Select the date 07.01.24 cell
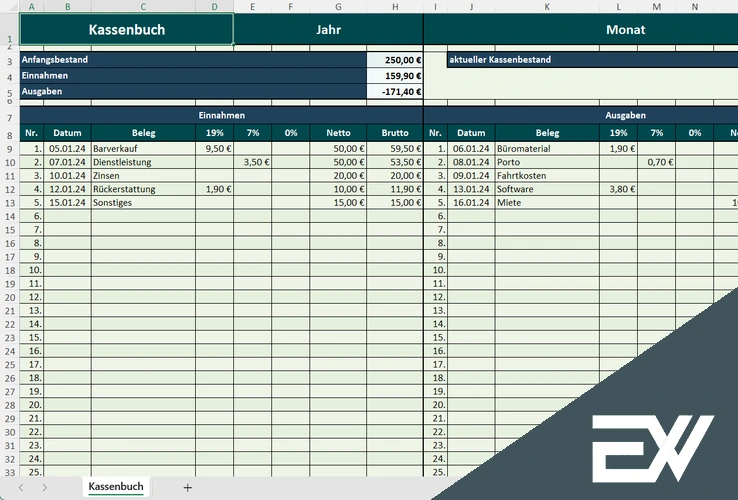Image resolution: width=738 pixels, height=500 pixels. coord(67,162)
